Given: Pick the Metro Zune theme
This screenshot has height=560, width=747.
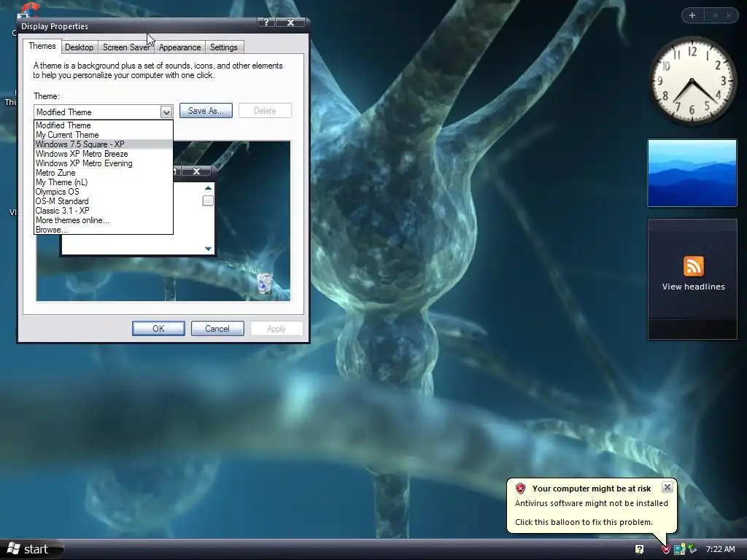Looking at the screenshot, I should pyautogui.click(x=104, y=173).
